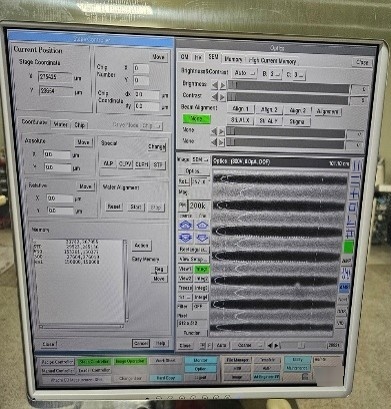Click the Wafer Alignment Reset button
The height and width of the screenshot is (409, 391).
pos(114,207)
